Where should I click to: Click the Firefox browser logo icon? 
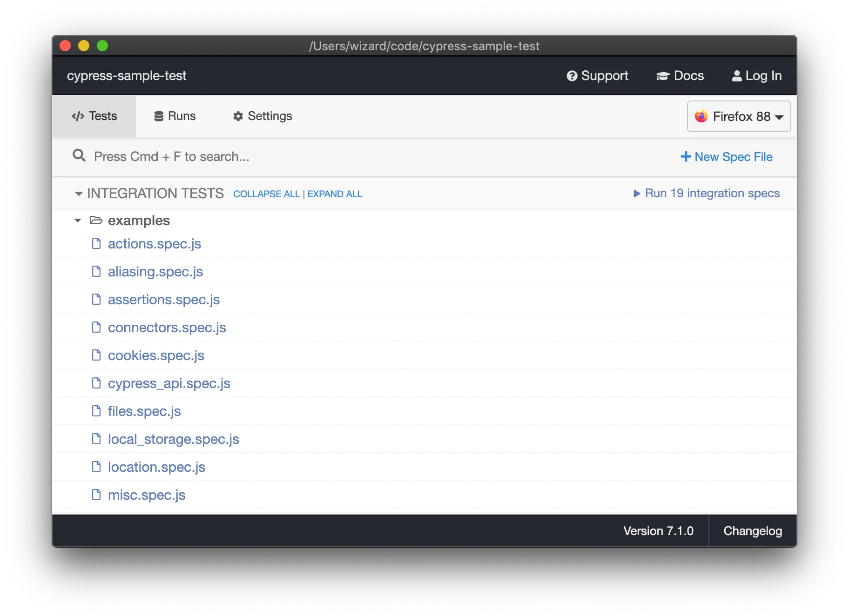click(x=701, y=116)
